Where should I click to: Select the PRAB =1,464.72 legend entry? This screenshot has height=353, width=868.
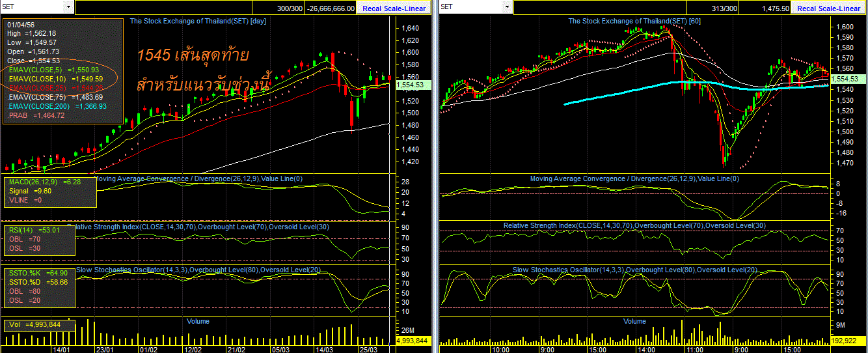pyautogui.click(x=36, y=115)
